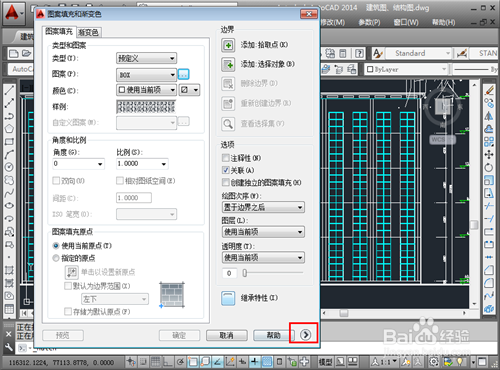Screen dimensions: 500x370
Task: Click the Array tool in right toolbar
Action: 489,142
